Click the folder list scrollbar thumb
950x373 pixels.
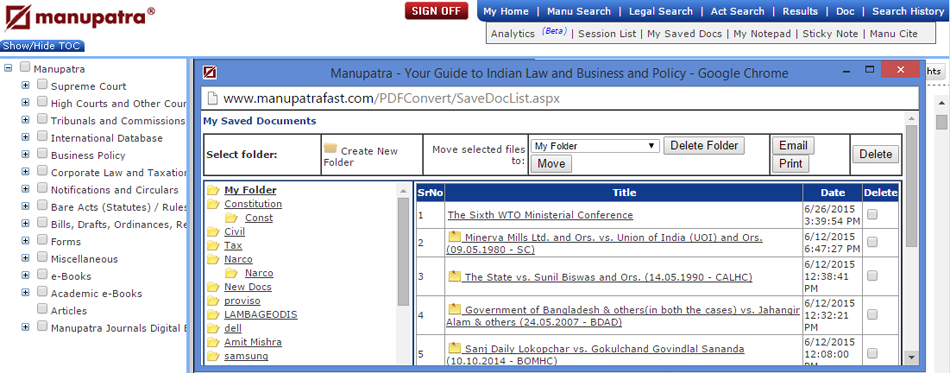coord(403,251)
